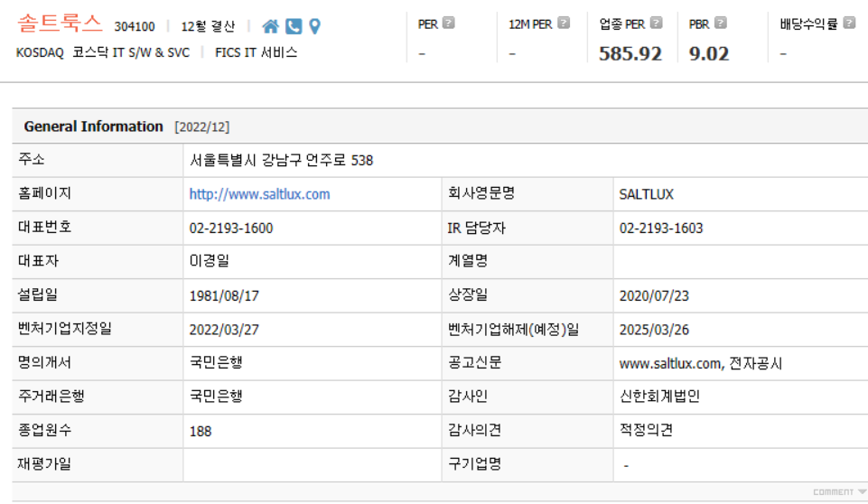Open the map location pin icon
This screenshot has width=868, height=504.
(314, 26)
